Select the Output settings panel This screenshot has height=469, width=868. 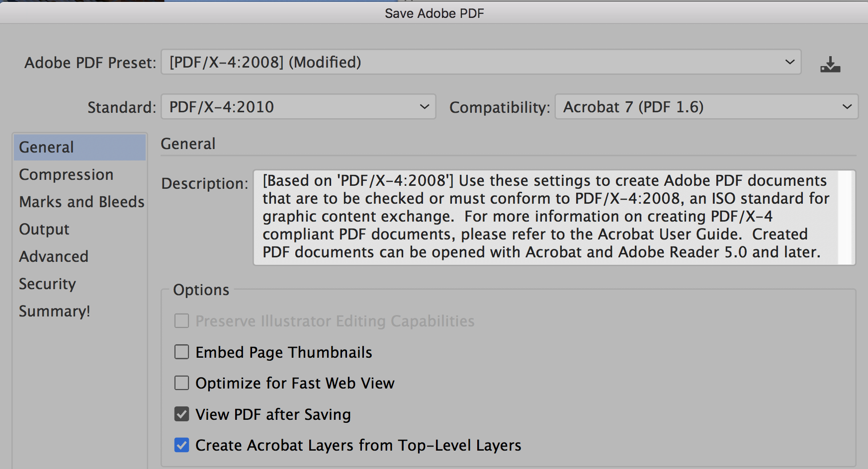(44, 229)
